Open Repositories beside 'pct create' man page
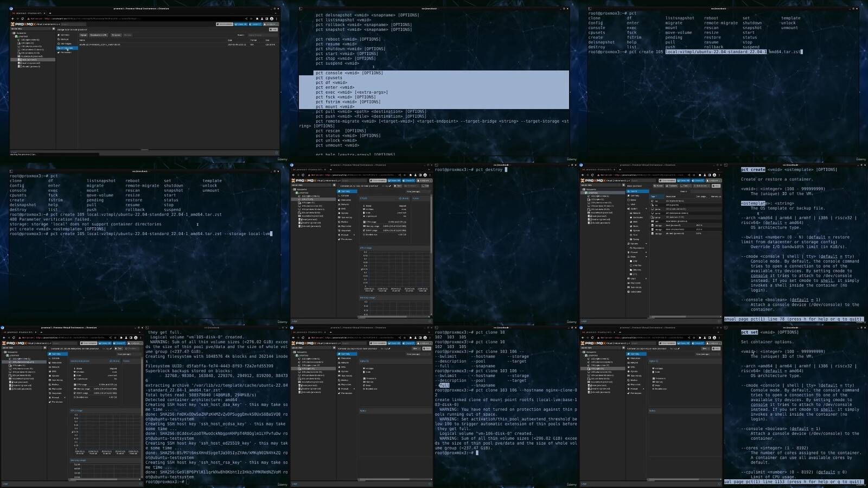Screen dimensions: 868x488 click(x=638, y=248)
